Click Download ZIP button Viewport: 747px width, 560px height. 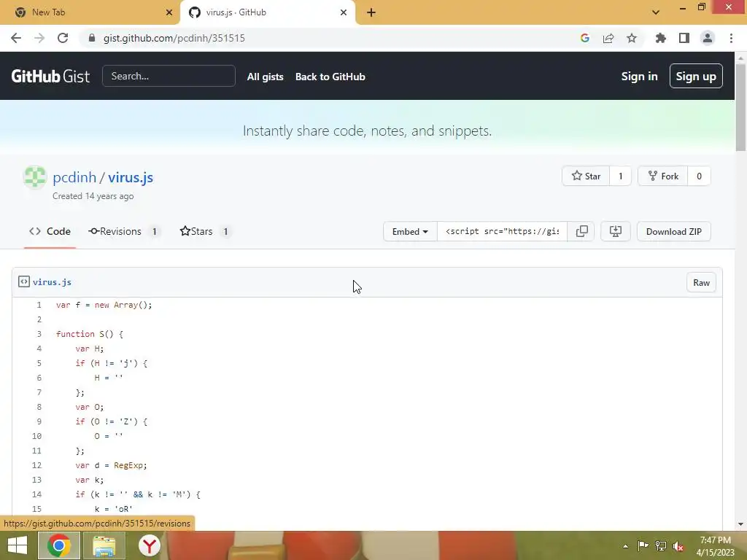click(x=673, y=231)
